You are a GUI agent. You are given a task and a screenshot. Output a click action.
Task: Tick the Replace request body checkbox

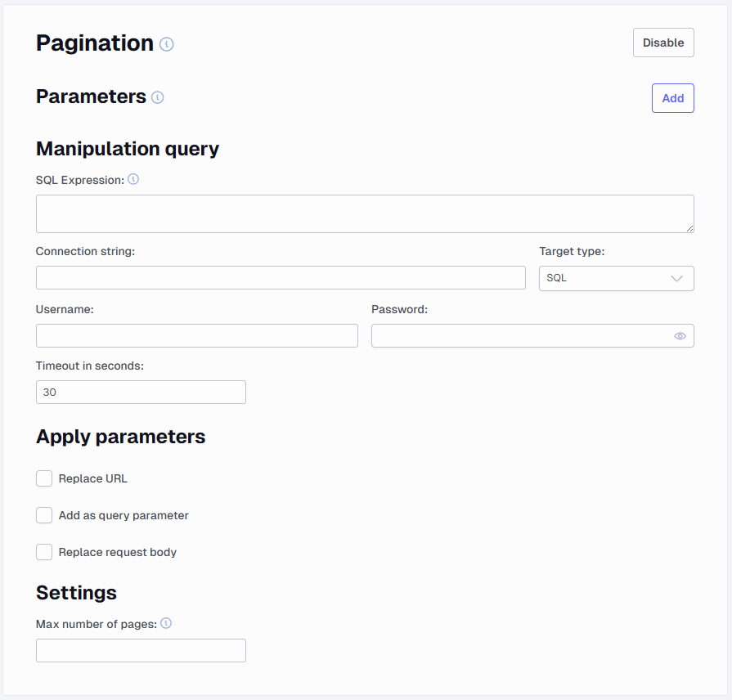point(44,552)
